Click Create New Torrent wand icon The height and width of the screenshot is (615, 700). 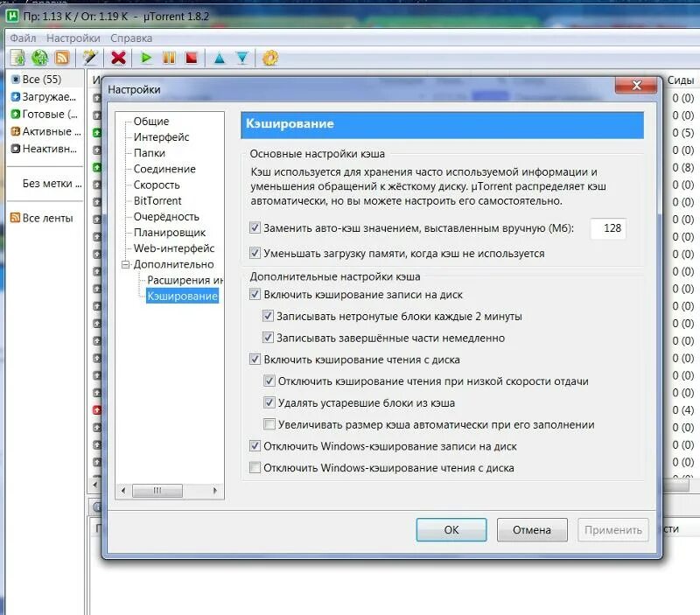point(90,58)
